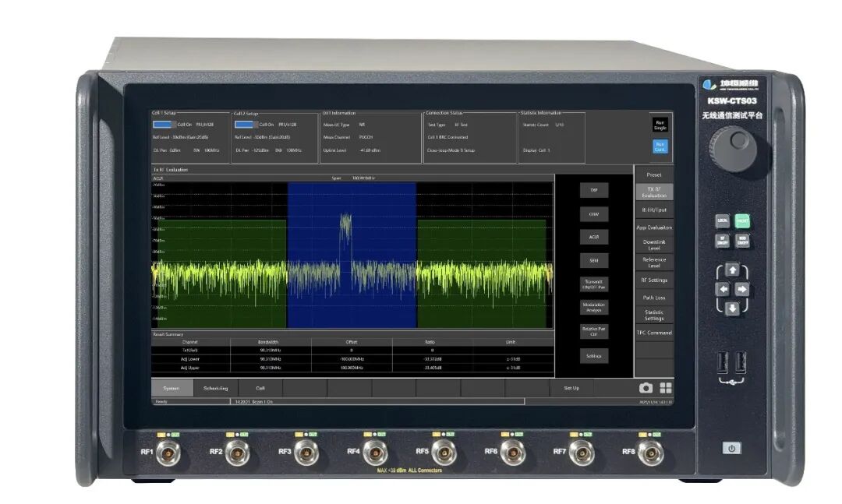Push the power button on the chassis
Screen dimensions: 842x504
click(731, 448)
